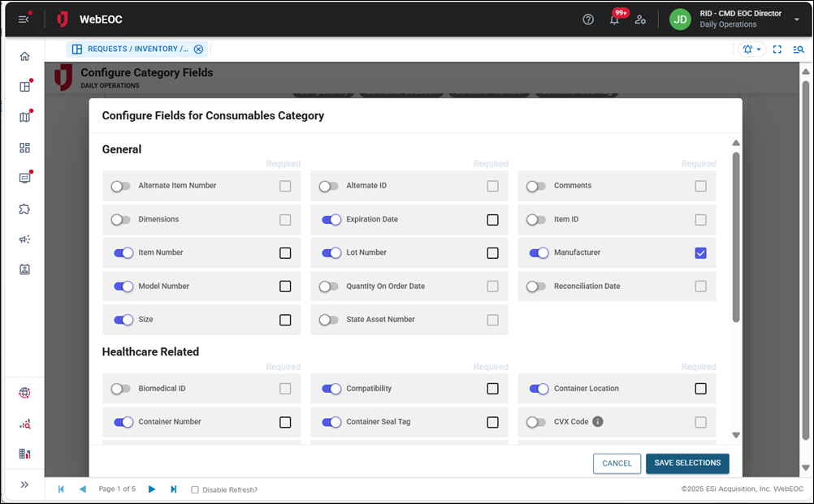Go to the last page with the pagination arrow

(x=173, y=489)
